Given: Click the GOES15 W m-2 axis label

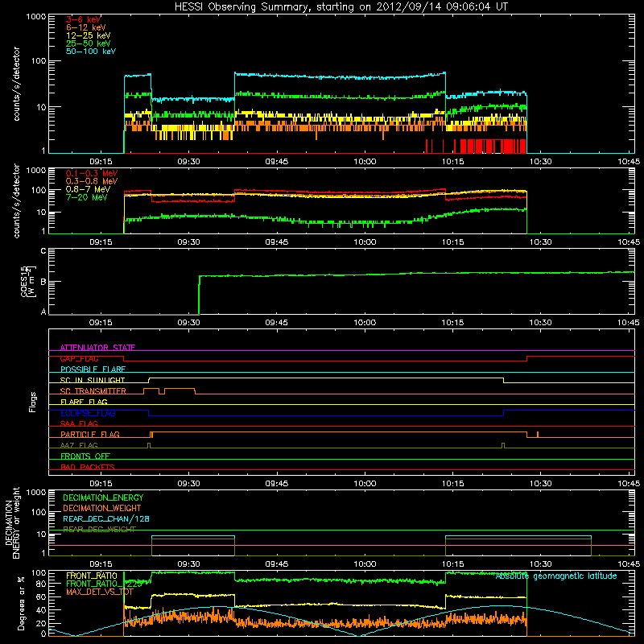Looking at the screenshot, I should (28, 282).
